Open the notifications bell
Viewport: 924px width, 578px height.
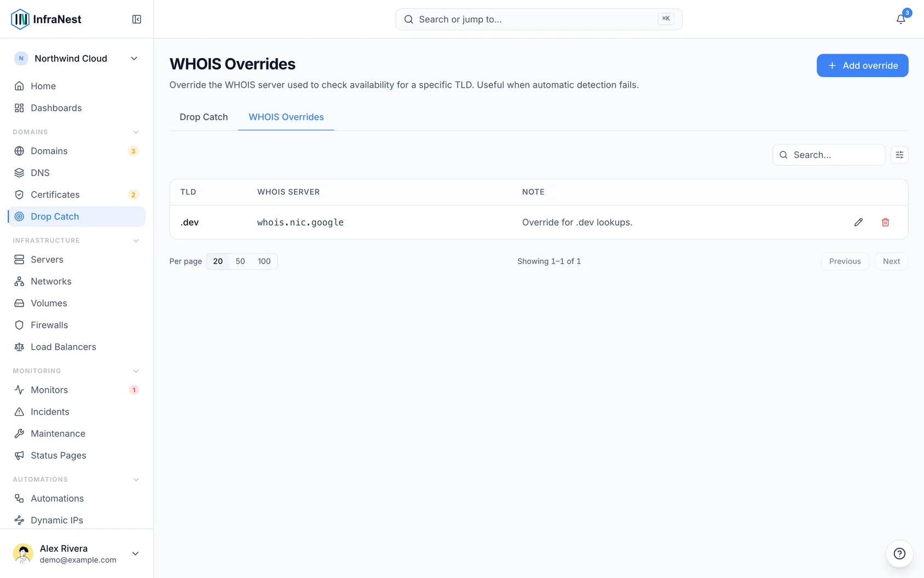(x=900, y=19)
